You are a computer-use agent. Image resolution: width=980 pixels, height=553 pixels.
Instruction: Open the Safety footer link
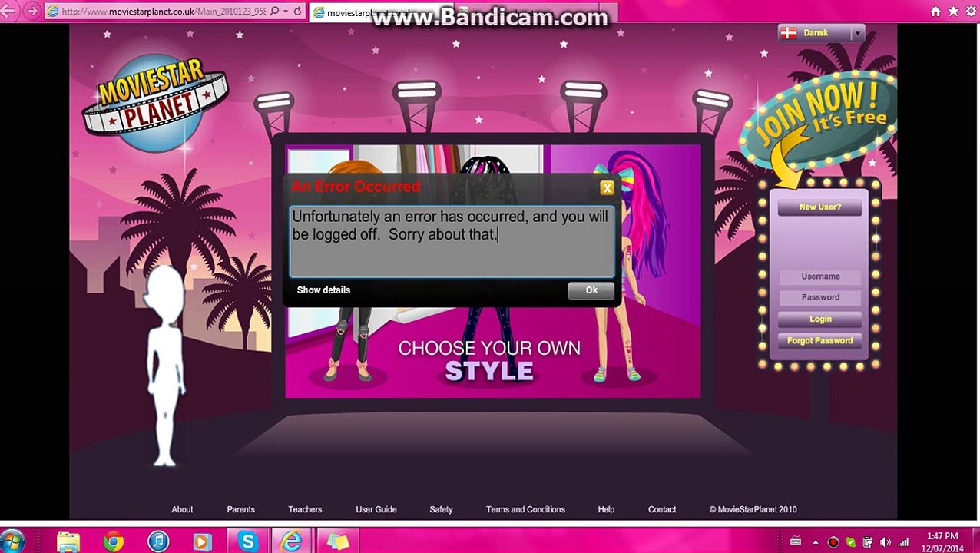[441, 509]
